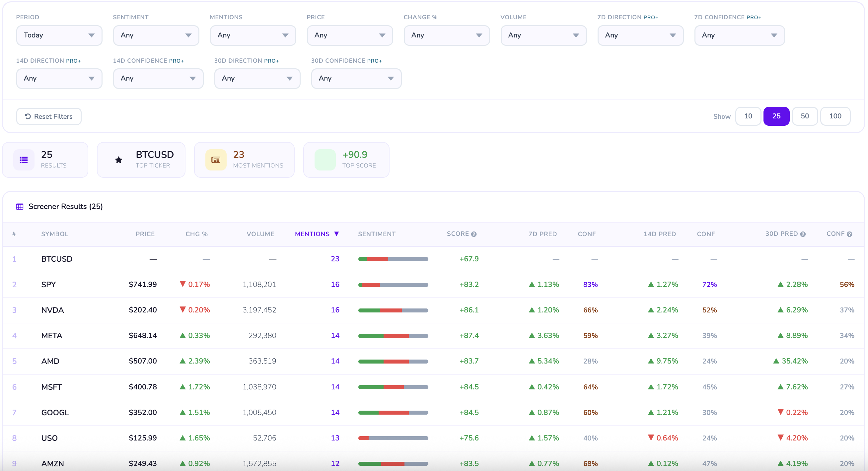
Task: Click the Reset Filters button
Action: point(49,116)
